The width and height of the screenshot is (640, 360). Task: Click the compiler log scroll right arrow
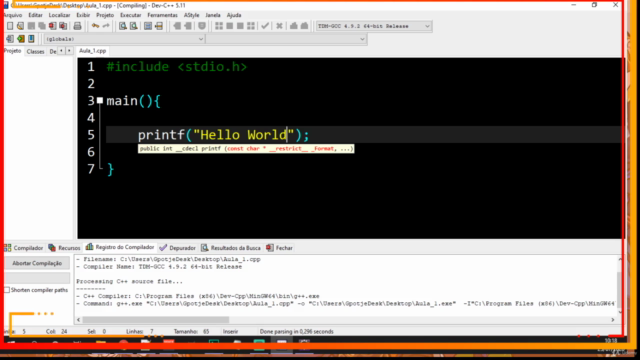[613, 320]
